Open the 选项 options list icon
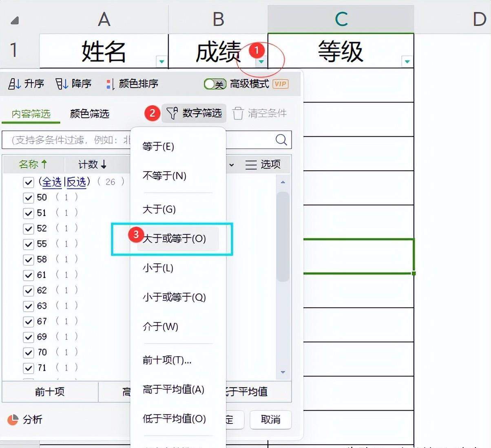Screen dimensions: 491x448 click(251, 165)
